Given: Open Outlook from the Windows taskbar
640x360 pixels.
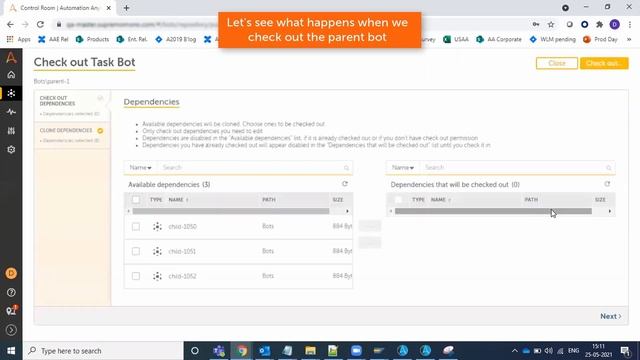Looking at the screenshot, I should [x=264, y=351].
